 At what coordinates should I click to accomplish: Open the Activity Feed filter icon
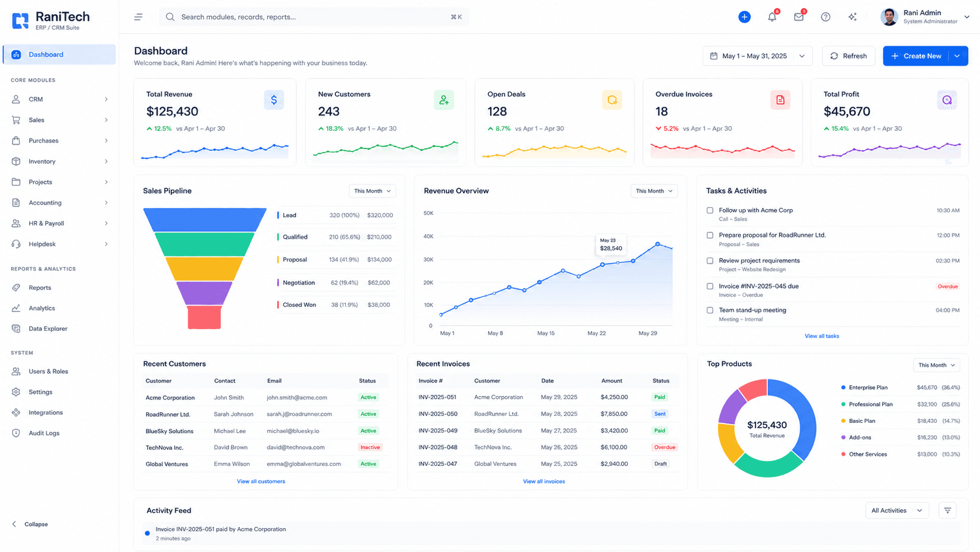coord(947,510)
